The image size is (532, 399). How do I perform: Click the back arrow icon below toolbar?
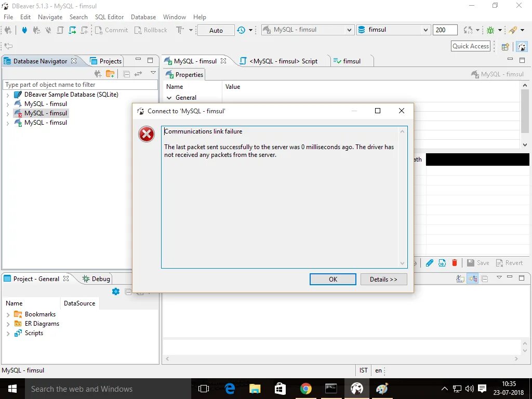[x=9, y=46]
